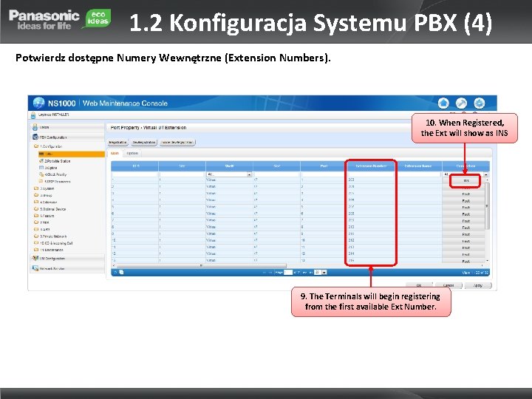
Task: Click the copy pages icon in the table footer
Action: pos(121,272)
